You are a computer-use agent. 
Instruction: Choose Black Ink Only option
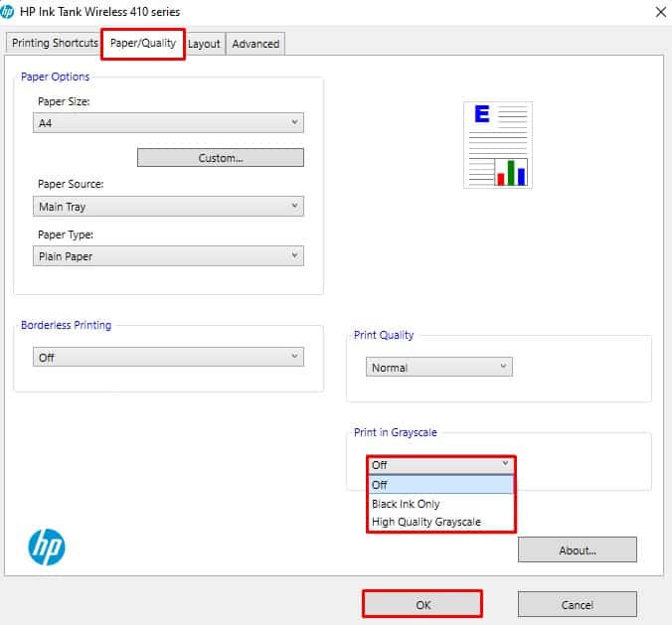tap(441, 504)
